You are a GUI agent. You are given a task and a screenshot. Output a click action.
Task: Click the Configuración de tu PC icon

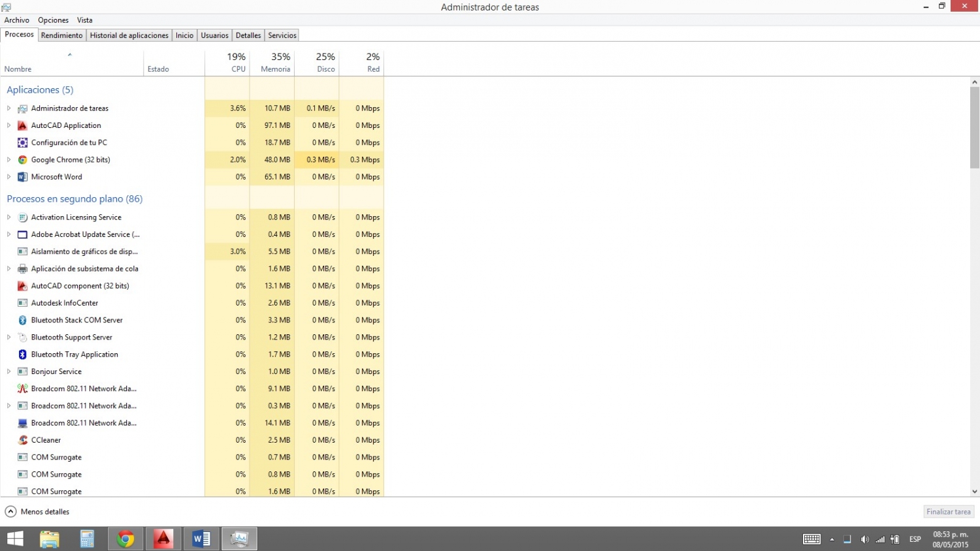22,142
